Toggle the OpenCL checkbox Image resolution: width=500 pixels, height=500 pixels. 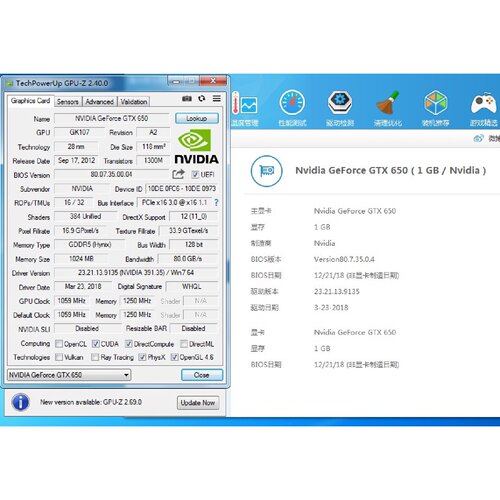click(x=59, y=344)
